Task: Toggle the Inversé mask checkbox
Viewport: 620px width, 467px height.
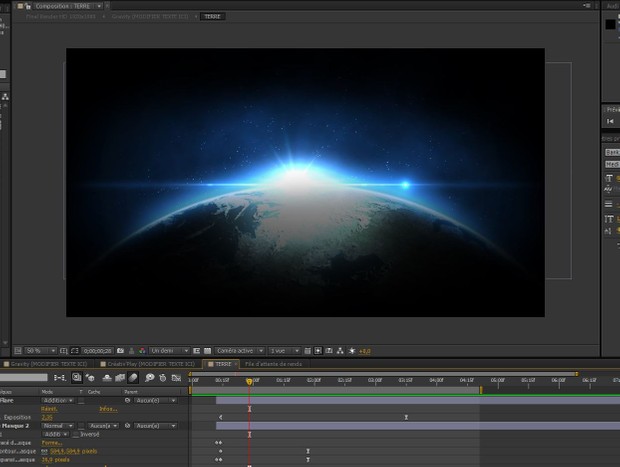Action: tap(76, 435)
